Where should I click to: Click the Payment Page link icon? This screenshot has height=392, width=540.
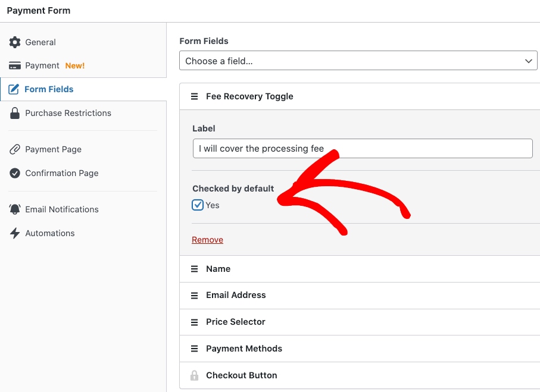click(15, 149)
